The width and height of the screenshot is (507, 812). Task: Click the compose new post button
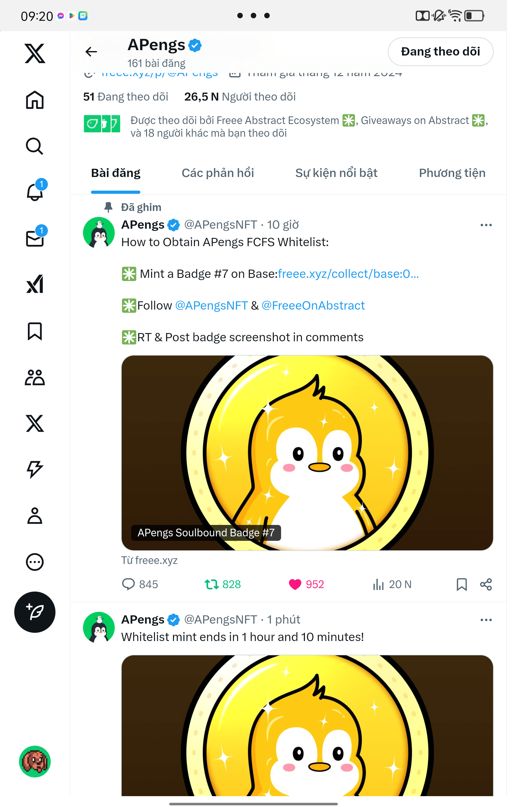(x=35, y=612)
